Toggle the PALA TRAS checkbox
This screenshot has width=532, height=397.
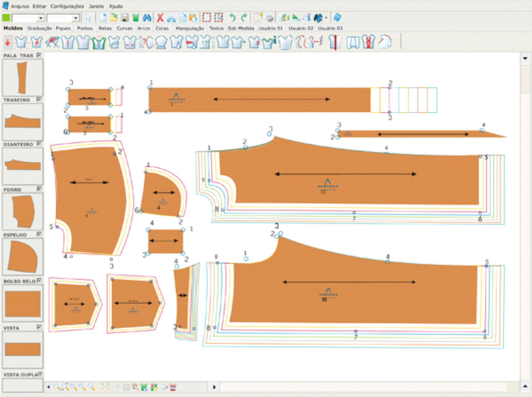39,55
